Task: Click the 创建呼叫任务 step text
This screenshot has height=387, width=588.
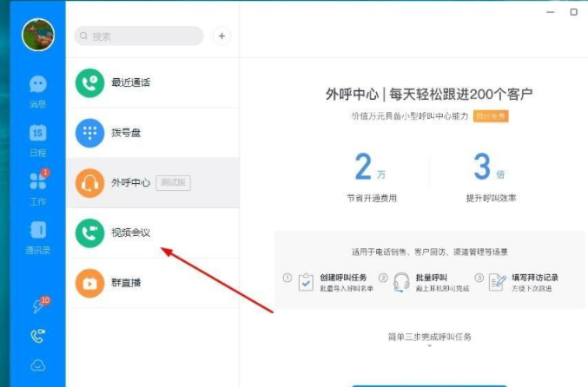Action: click(x=343, y=278)
